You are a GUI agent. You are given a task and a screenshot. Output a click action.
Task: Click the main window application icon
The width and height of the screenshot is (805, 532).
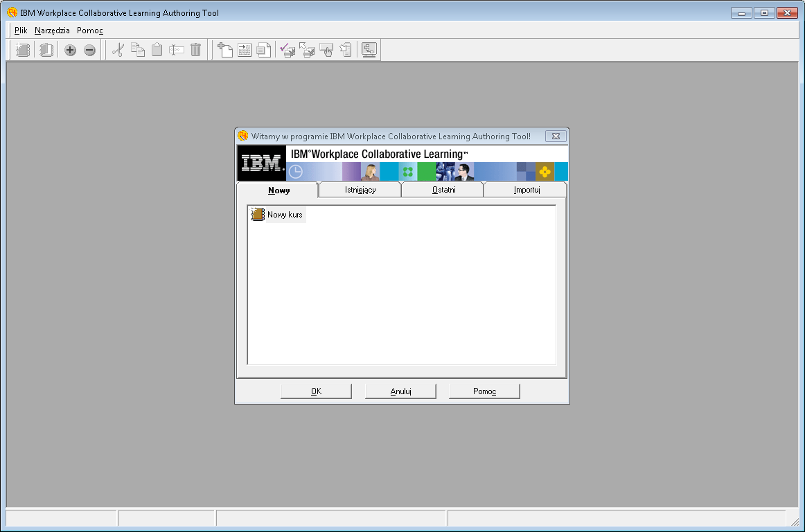(12, 12)
